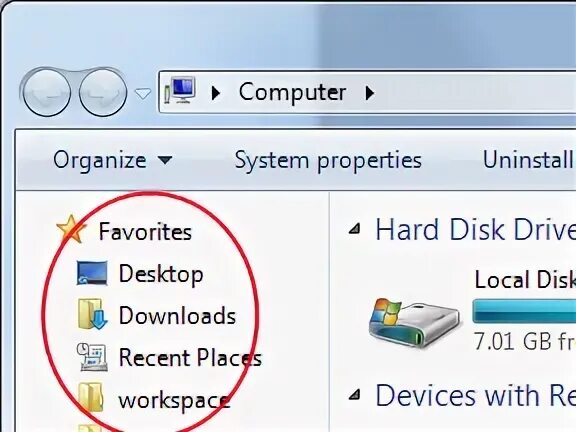Image resolution: width=576 pixels, height=432 pixels.
Task: Select the Local Disk drive icon
Action: (414, 323)
